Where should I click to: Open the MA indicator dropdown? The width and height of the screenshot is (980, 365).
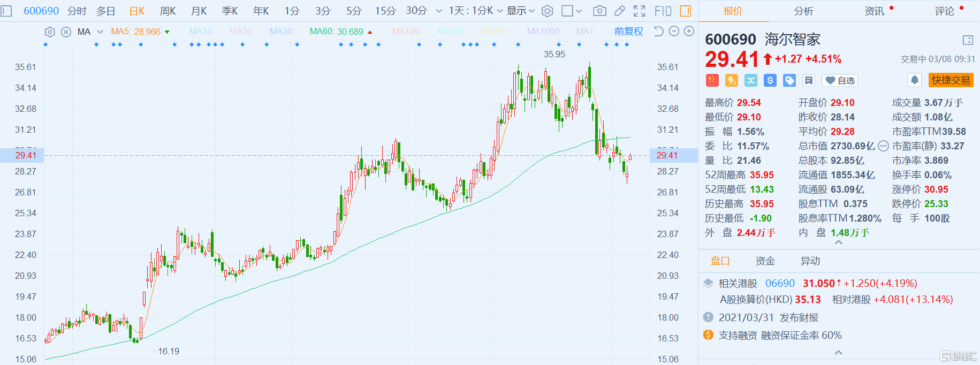[100, 32]
